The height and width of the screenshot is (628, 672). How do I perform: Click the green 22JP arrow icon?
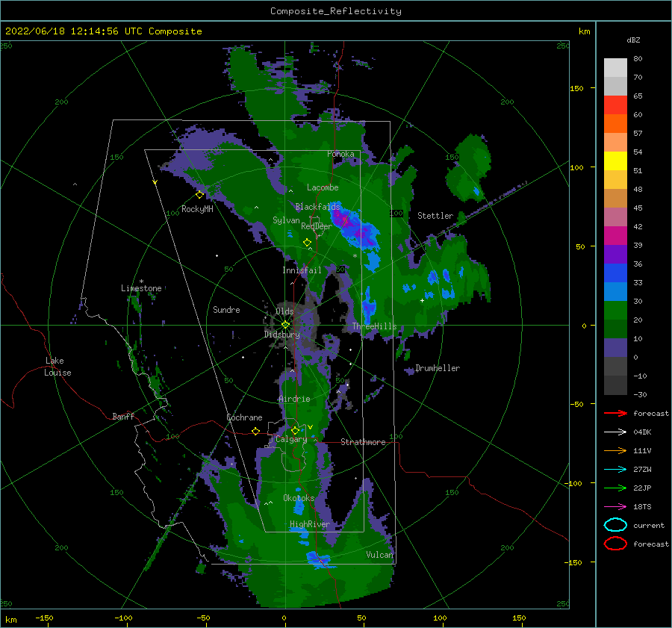coord(615,488)
